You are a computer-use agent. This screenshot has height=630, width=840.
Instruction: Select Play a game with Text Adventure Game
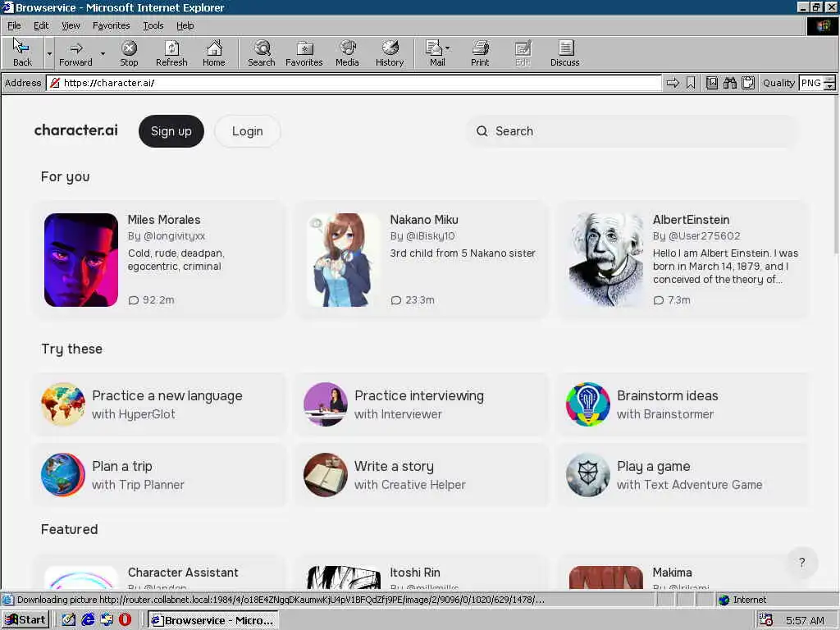(684, 475)
